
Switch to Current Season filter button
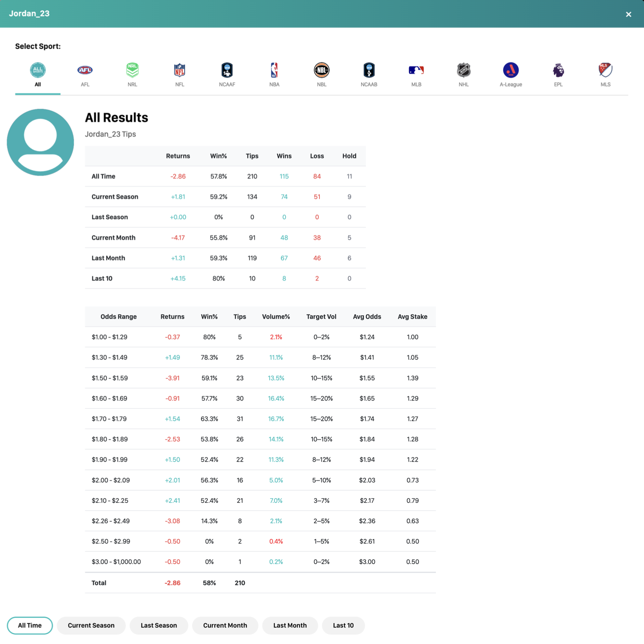(91, 626)
